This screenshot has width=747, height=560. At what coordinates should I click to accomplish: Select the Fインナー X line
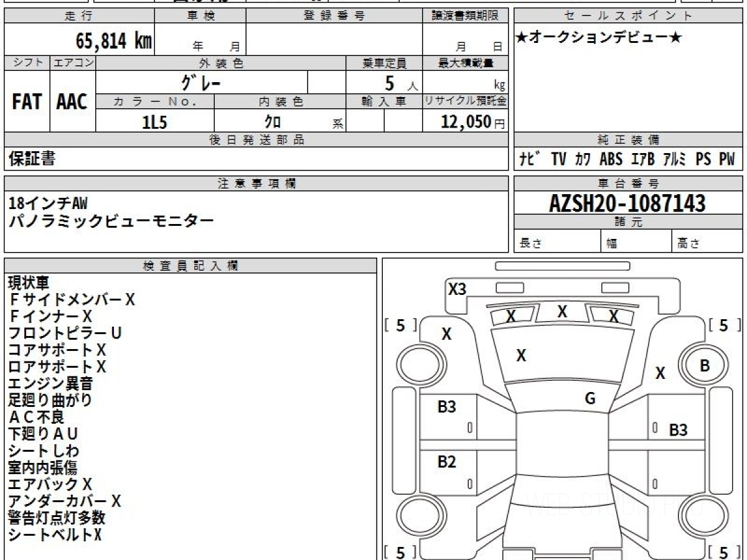pyautogui.click(x=50, y=317)
